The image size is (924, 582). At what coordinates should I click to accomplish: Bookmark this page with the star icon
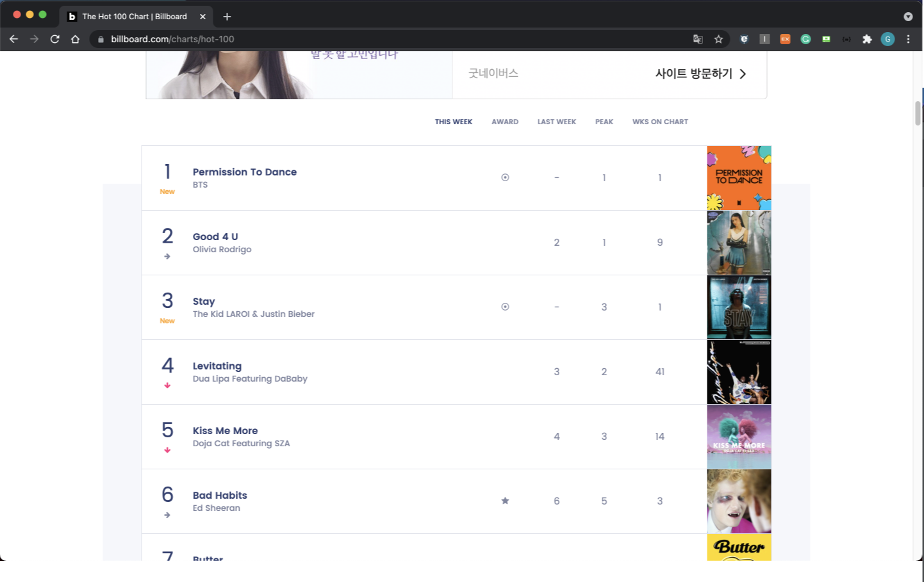tap(718, 39)
